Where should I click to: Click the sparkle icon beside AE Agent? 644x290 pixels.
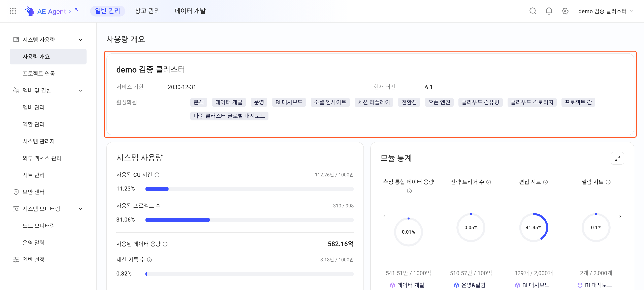point(76,9)
